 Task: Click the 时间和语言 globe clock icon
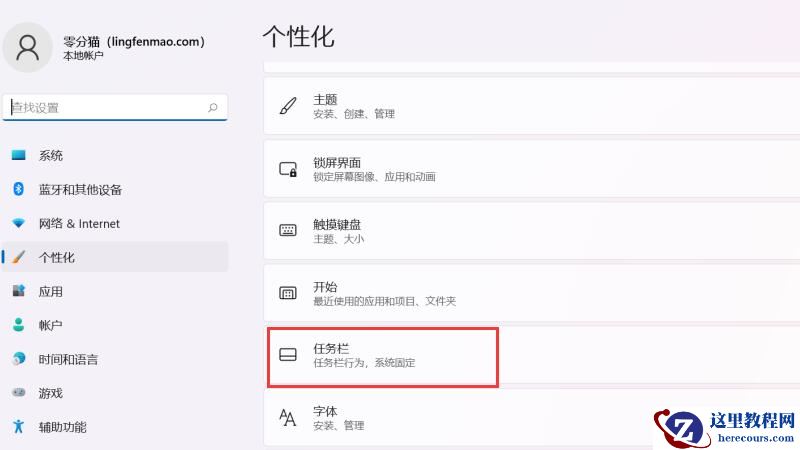[x=19, y=359]
